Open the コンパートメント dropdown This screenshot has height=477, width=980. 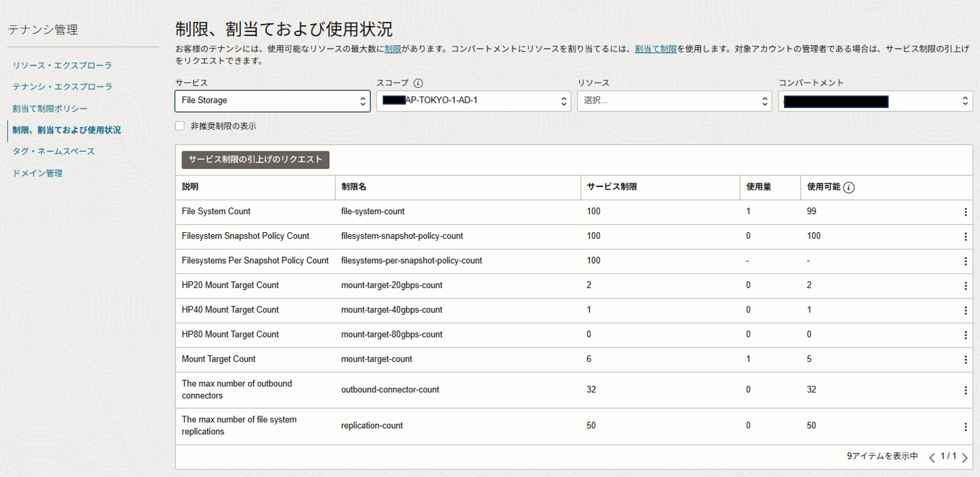[875, 101]
